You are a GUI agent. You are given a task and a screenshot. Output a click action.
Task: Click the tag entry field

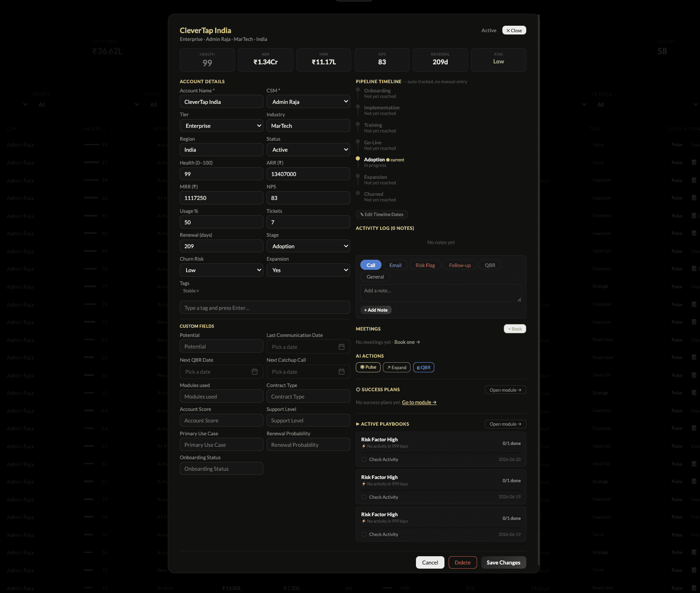tap(265, 308)
